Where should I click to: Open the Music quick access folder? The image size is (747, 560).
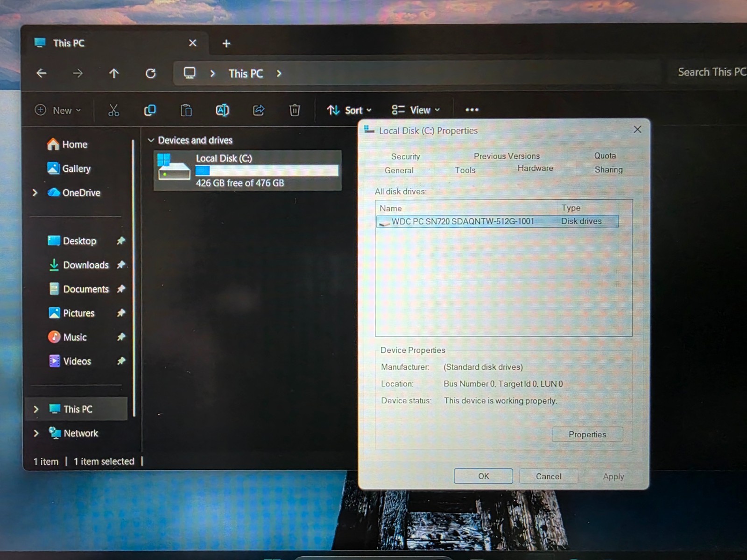(68, 337)
